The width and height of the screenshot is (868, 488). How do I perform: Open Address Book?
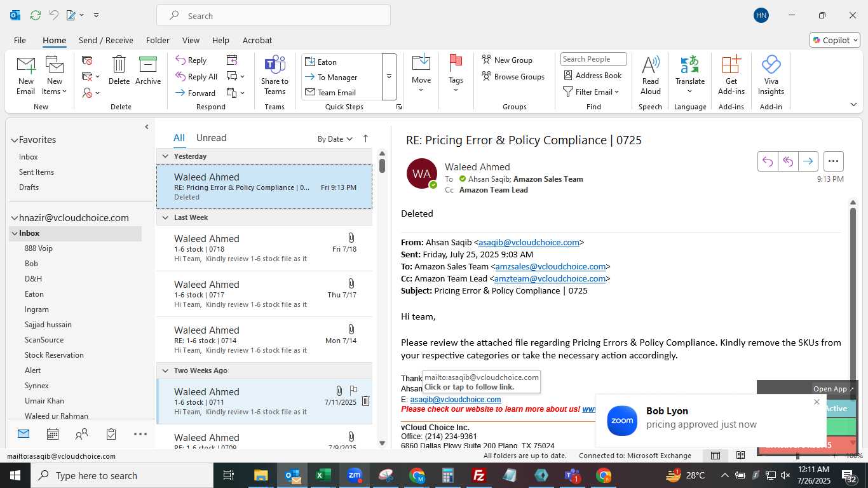tap(593, 75)
